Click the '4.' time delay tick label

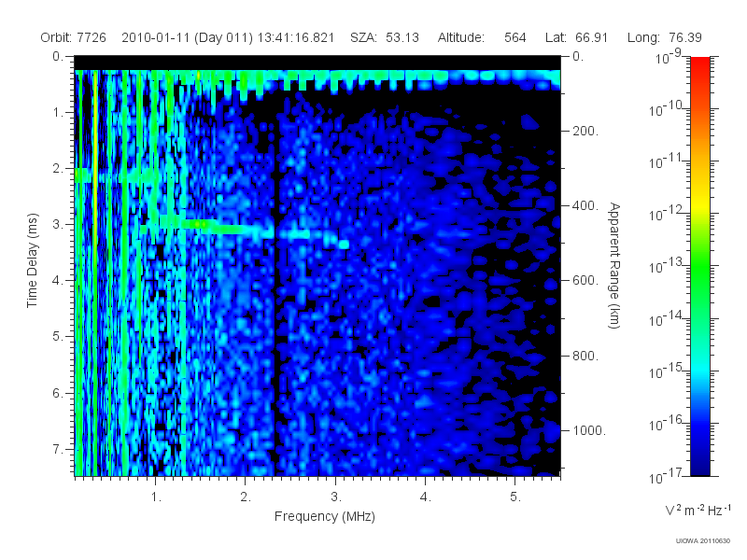tap(58, 281)
